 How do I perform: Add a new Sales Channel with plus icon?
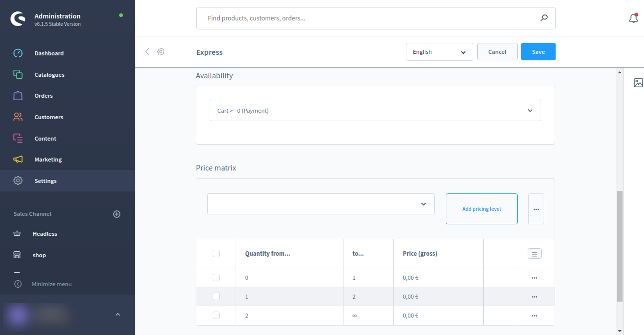117,214
